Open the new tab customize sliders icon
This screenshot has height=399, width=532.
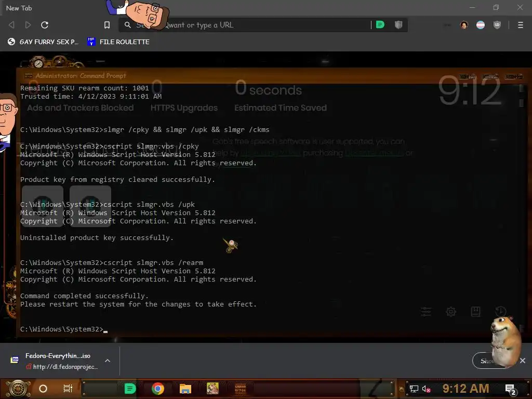426,312
